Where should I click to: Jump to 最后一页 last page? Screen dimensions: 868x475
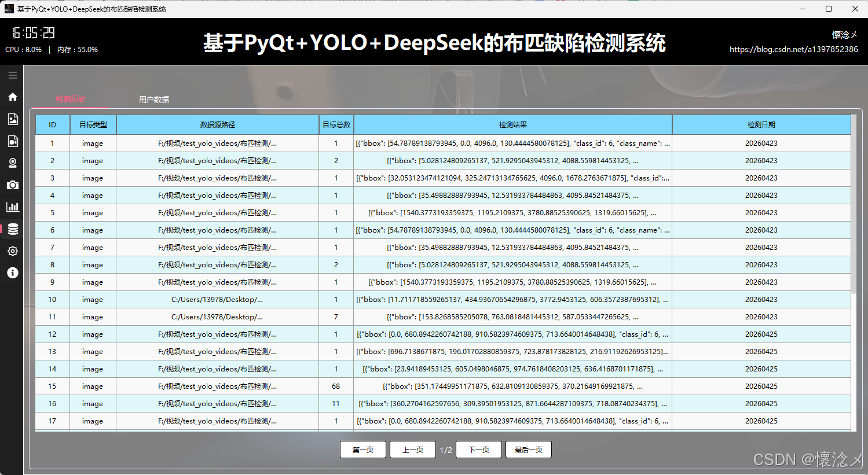pos(529,450)
